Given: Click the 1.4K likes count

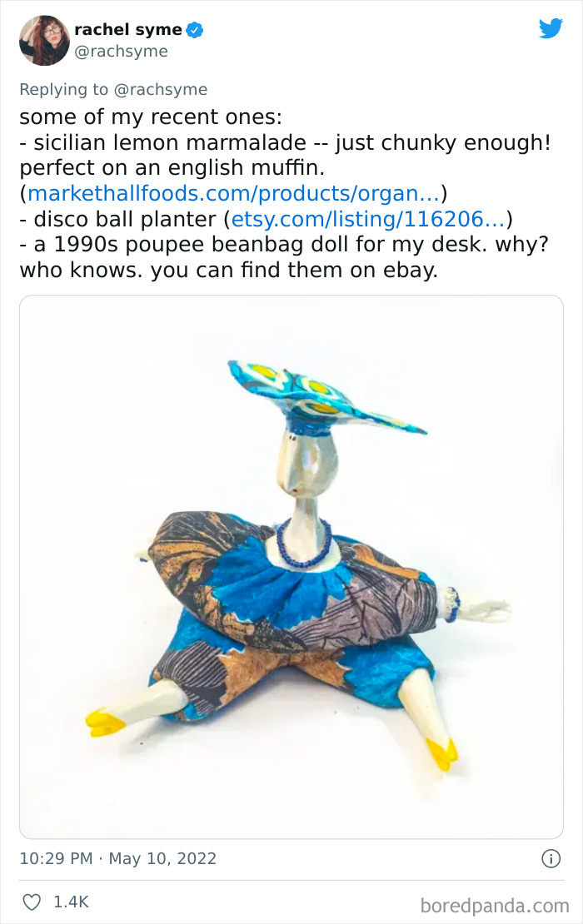Looking at the screenshot, I should point(71,902).
